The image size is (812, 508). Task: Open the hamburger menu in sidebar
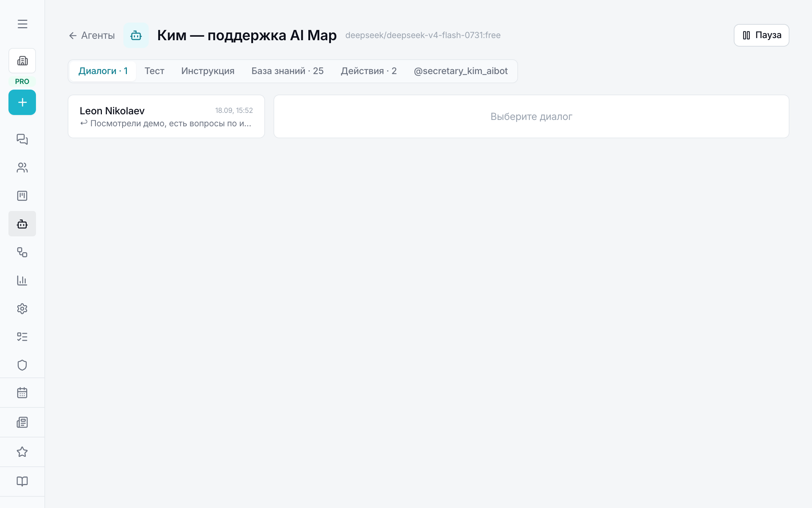[x=22, y=24]
